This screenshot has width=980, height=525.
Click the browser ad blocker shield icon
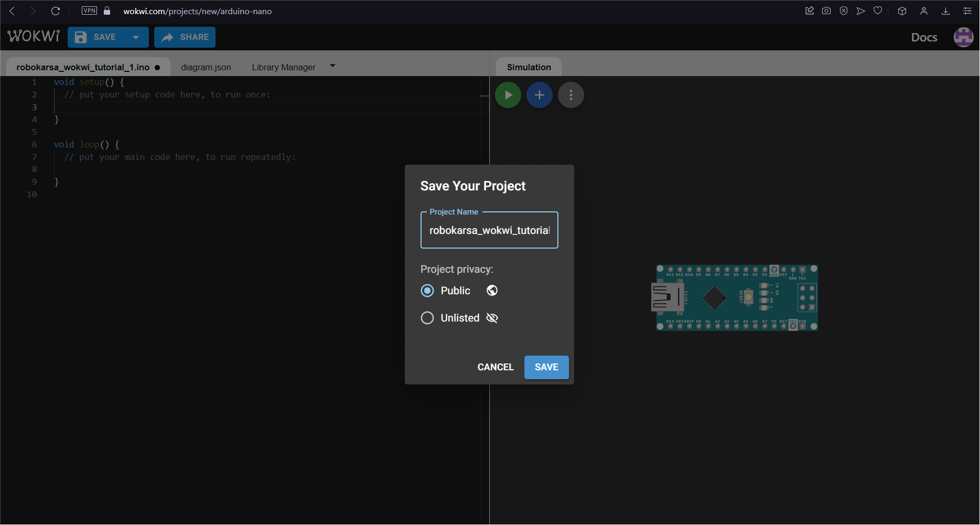click(x=844, y=10)
